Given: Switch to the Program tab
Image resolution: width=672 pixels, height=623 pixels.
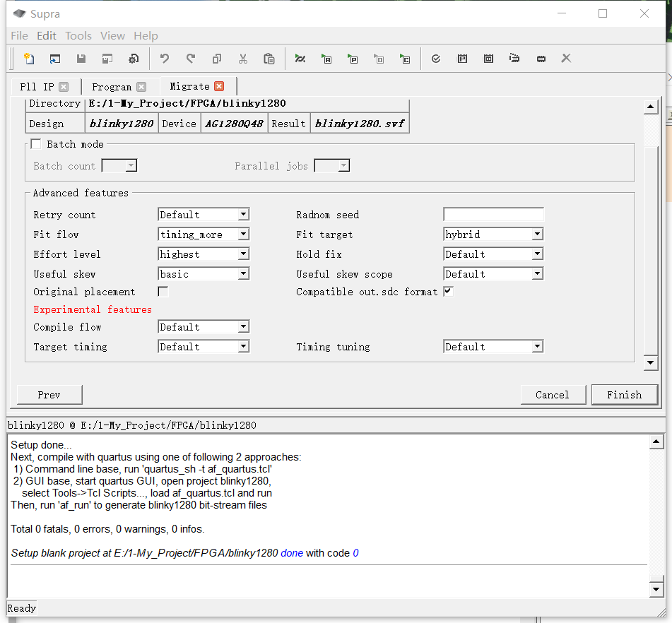Looking at the screenshot, I should click(112, 87).
